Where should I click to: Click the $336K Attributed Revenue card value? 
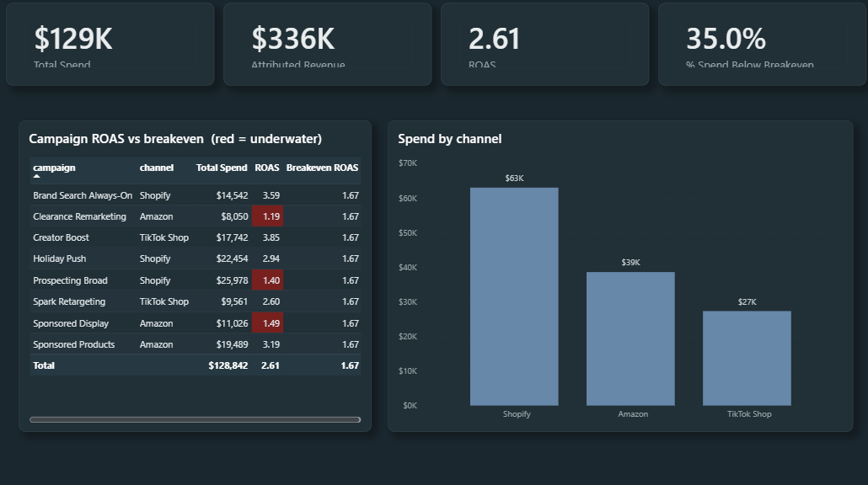[292, 39]
